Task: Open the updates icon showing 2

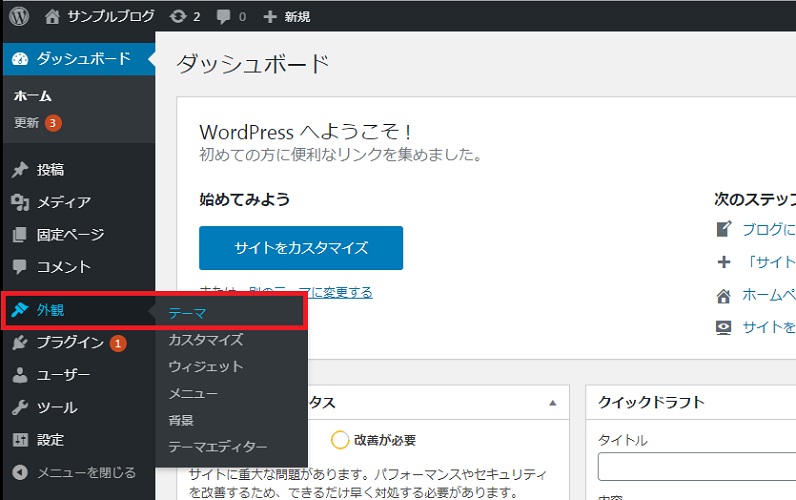Action: [178, 17]
